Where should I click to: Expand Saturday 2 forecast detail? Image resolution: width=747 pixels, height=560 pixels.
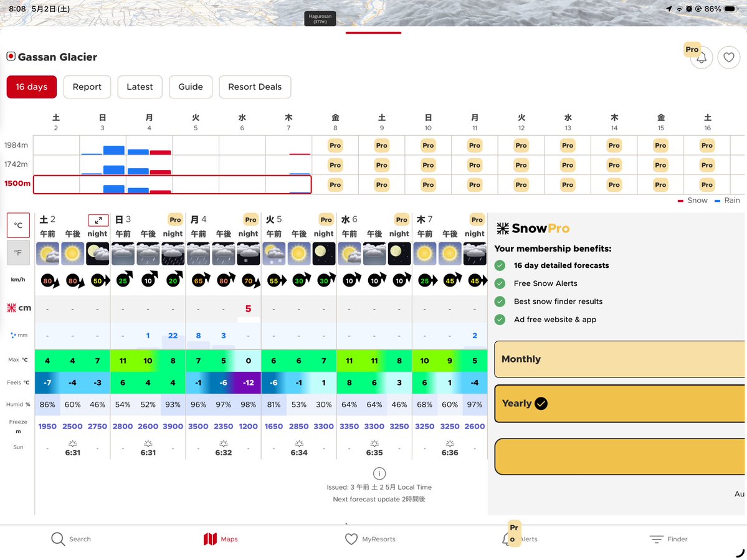click(x=98, y=220)
